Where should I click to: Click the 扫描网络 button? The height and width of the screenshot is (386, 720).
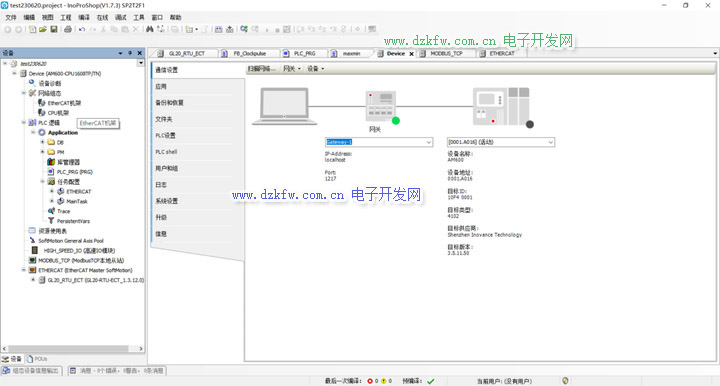(261, 68)
